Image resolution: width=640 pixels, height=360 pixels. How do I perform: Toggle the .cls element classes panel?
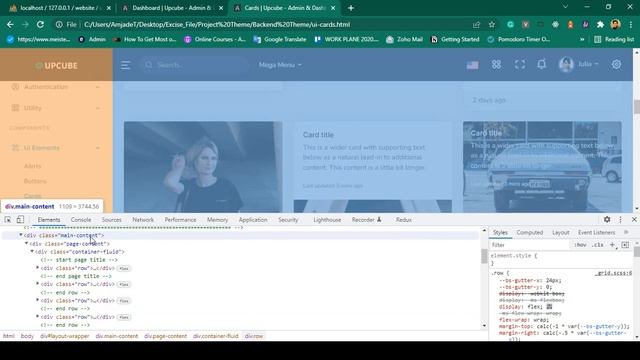click(x=598, y=245)
